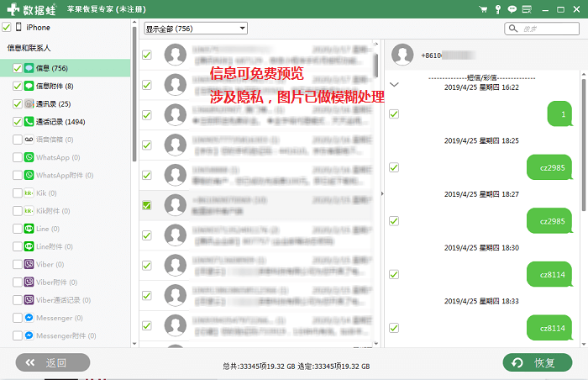
Task: Uncheck the iPhone device checkbox
Action: (7, 27)
